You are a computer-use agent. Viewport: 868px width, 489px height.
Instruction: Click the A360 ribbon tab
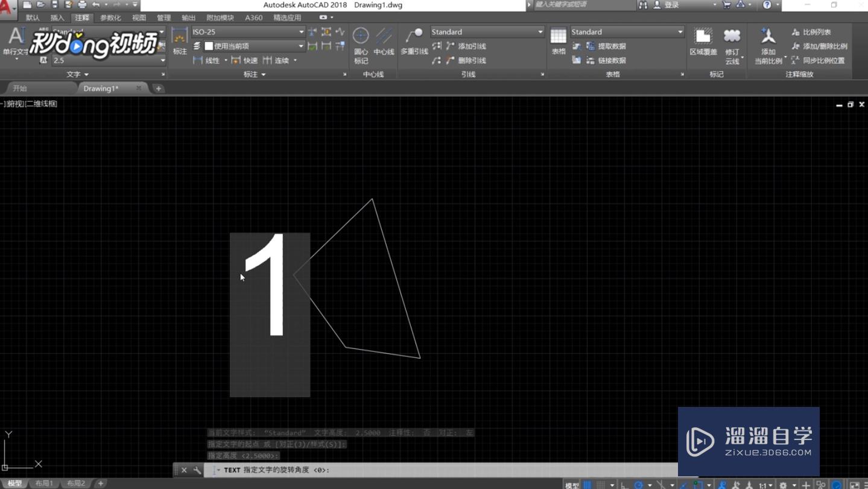pos(253,18)
